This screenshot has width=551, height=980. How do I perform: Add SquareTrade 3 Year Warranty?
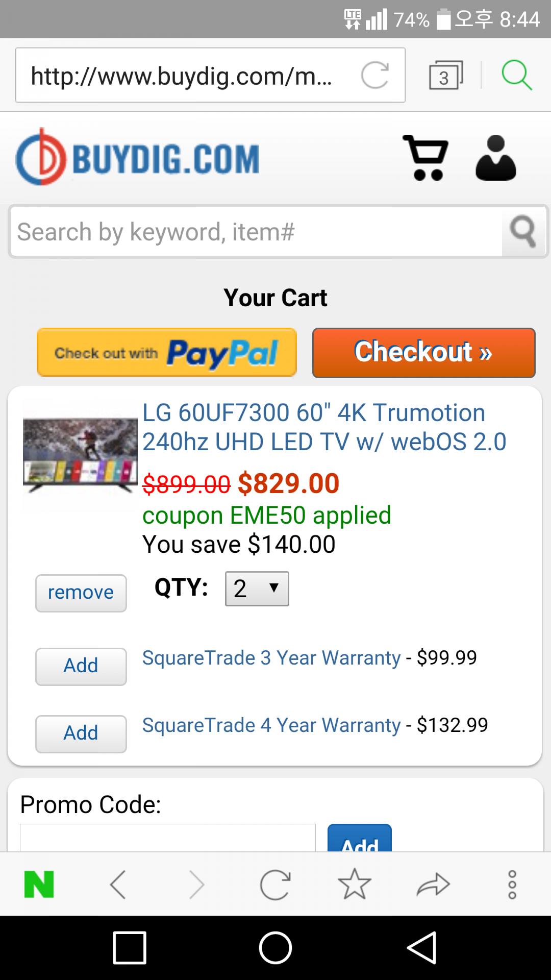pos(81,666)
